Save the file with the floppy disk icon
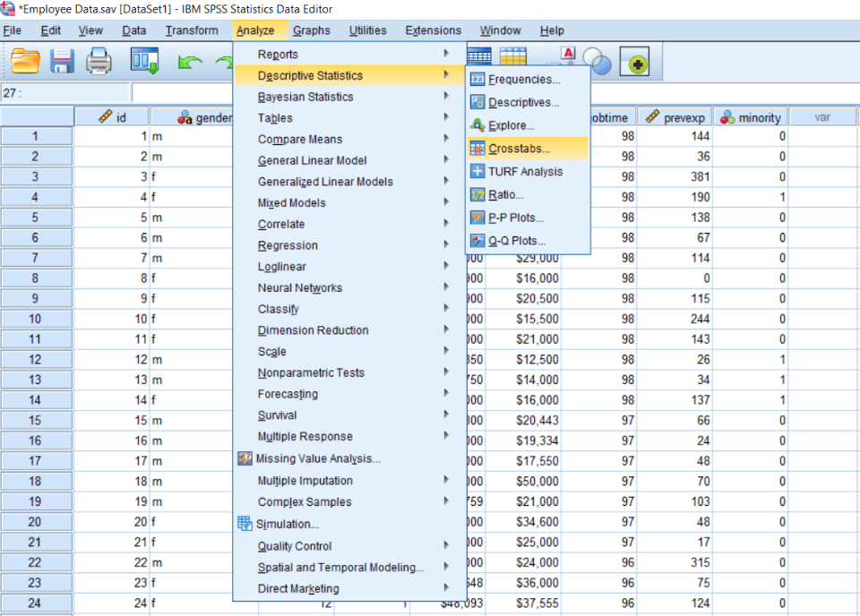860x616 pixels. (x=62, y=61)
